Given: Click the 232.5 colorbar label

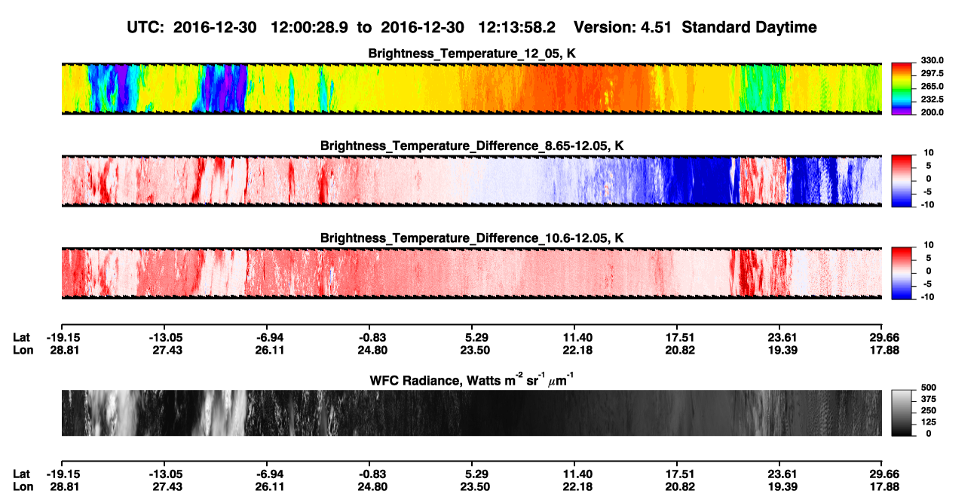Looking at the screenshot, I should (x=932, y=99).
